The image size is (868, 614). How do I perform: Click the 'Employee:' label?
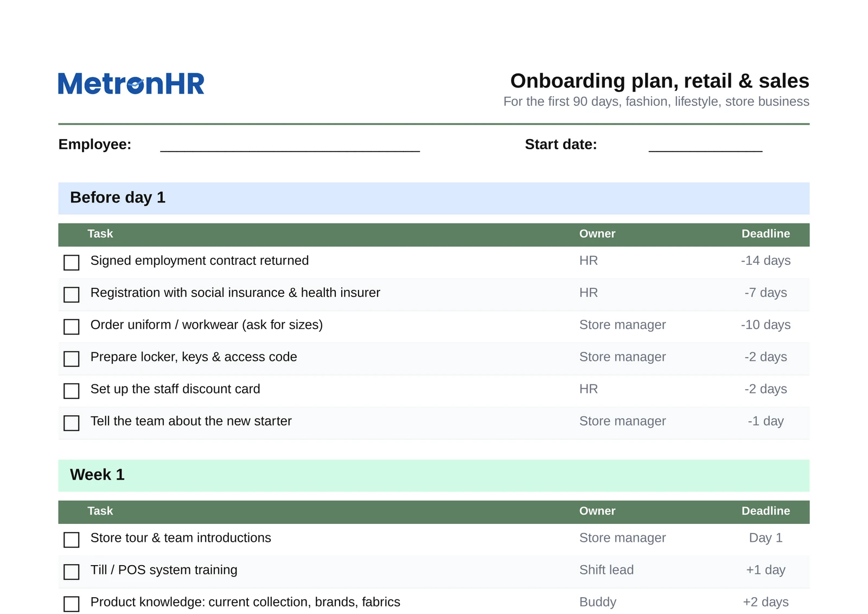pyautogui.click(x=95, y=144)
